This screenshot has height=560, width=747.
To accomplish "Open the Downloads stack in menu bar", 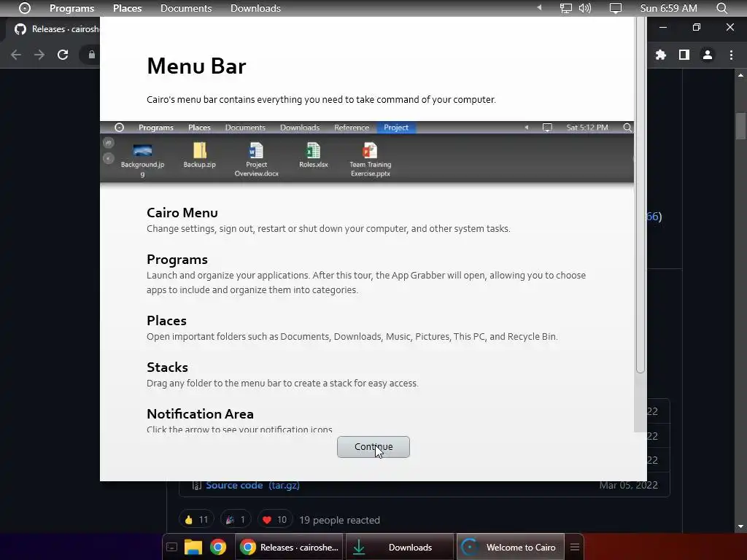I will click(x=255, y=8).
